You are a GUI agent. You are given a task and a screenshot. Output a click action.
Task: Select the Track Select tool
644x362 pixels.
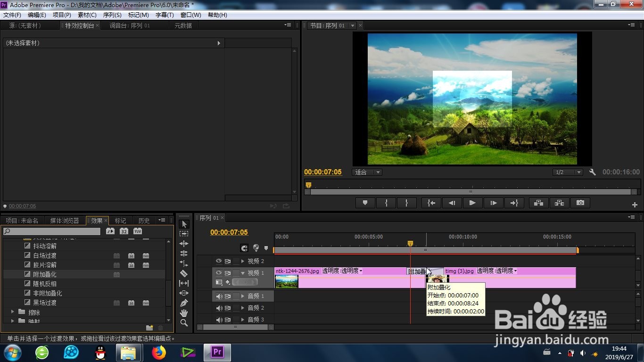(184, 234)
